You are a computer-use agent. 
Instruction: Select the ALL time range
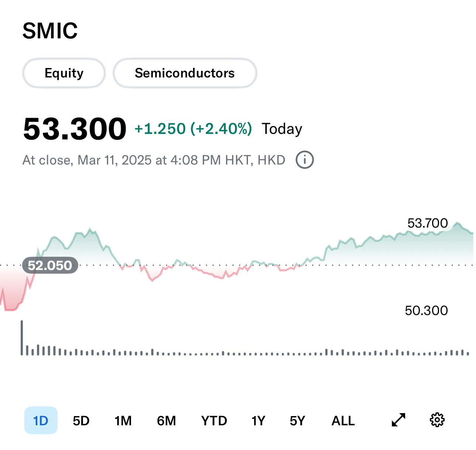point(343,420)
